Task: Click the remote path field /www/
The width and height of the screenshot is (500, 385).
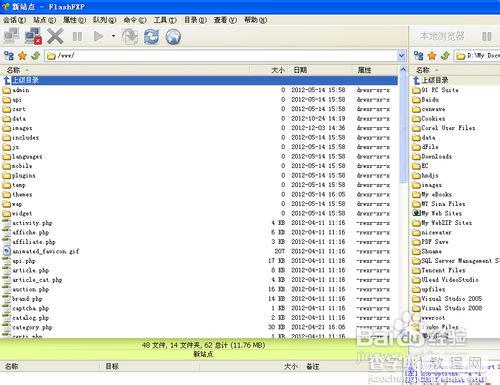Action: tap(221, 56)
